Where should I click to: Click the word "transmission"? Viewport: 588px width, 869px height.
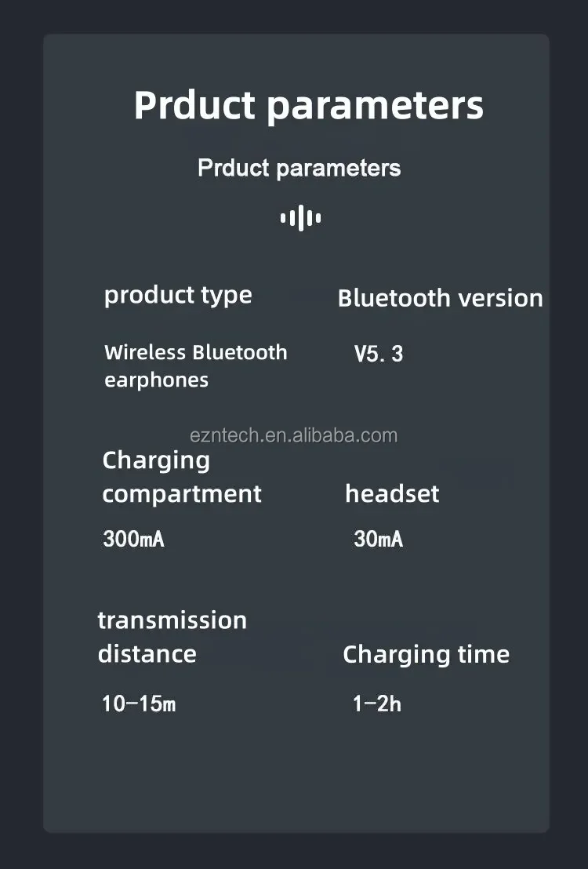(172, 620)
